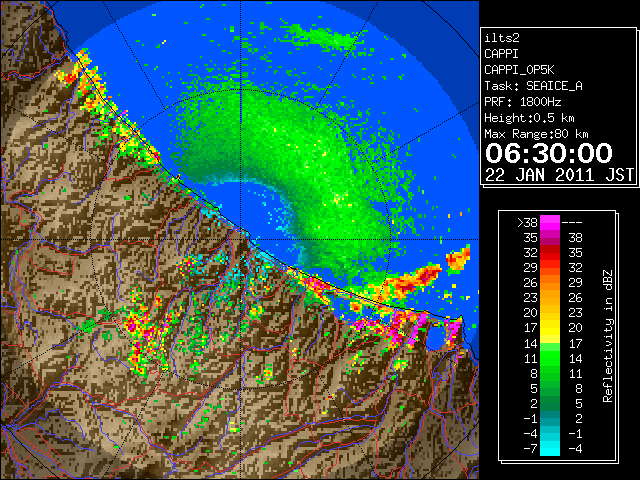
Task: Click the 'PRF: 1800Hz' text
Action: click(x=522, y=102)
